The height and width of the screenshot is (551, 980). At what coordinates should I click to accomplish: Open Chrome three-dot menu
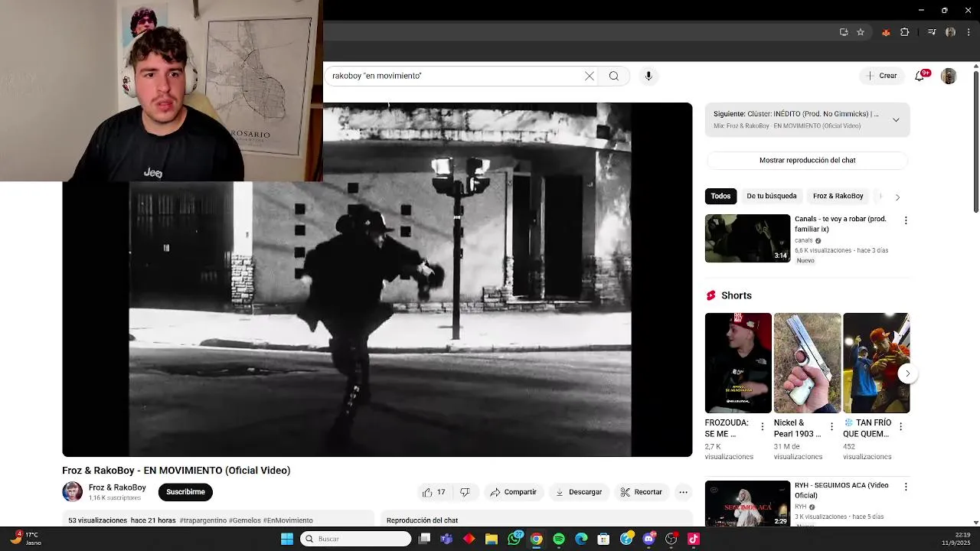point(969,32)
